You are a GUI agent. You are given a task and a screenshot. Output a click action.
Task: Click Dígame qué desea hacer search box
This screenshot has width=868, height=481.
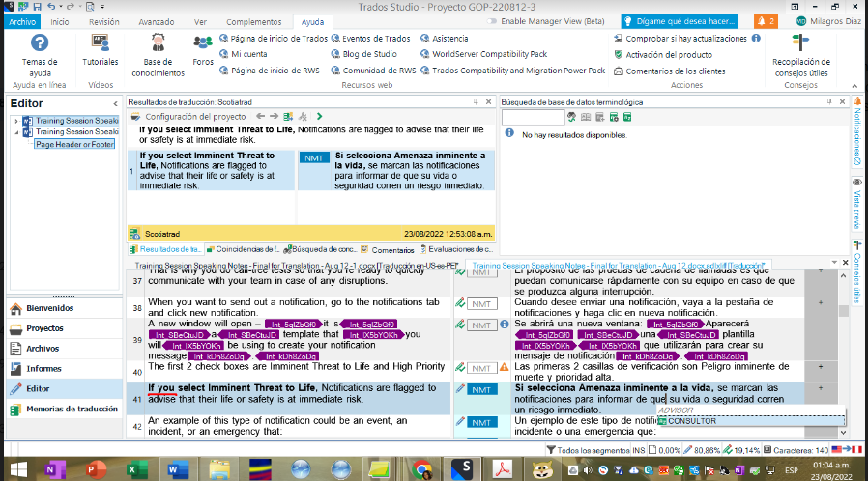pyautogui.click(x=680, y=21)
